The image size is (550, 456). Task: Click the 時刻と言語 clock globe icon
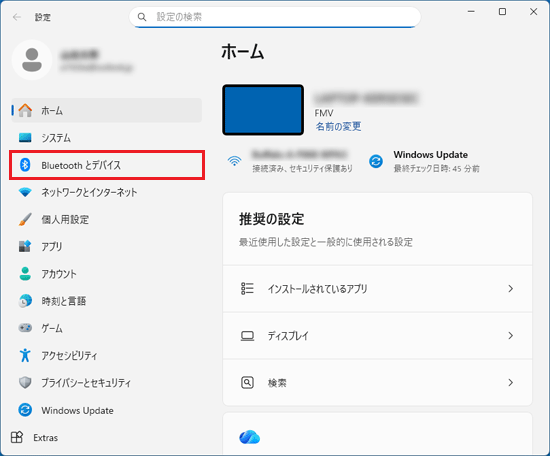pyautogui.click(x=25, y=301)
